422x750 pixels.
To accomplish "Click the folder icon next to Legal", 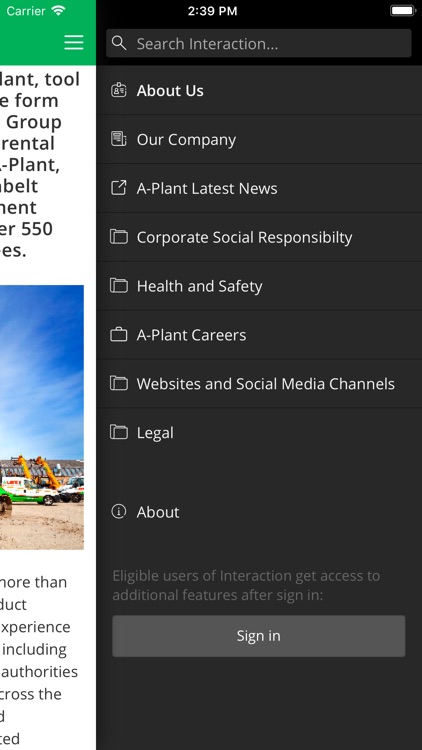I will (x=119, y=432).
